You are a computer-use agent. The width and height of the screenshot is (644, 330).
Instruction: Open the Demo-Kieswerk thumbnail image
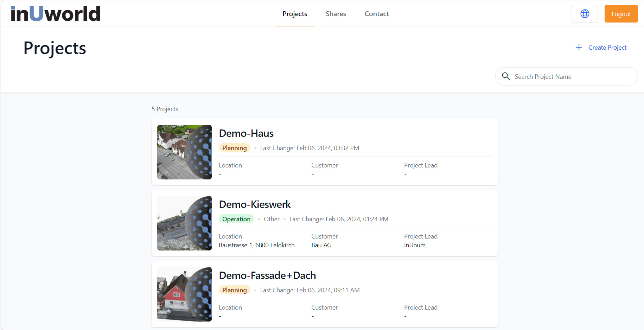click(184, 223)
